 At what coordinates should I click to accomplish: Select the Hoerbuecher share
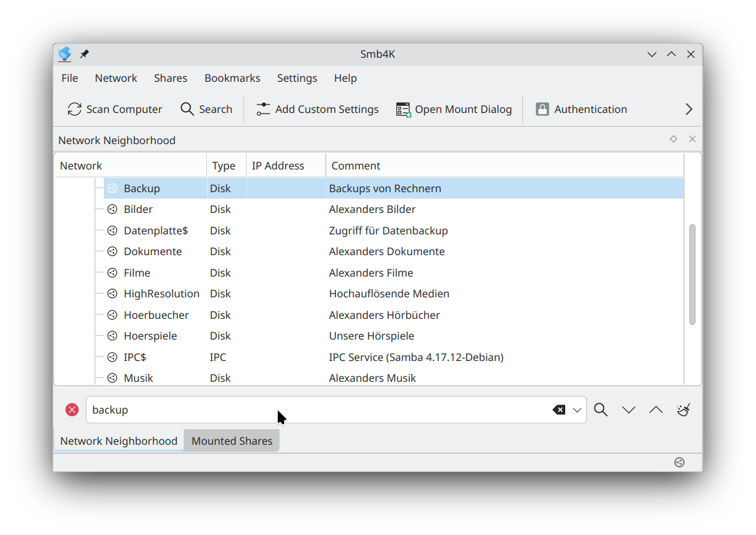156,315
